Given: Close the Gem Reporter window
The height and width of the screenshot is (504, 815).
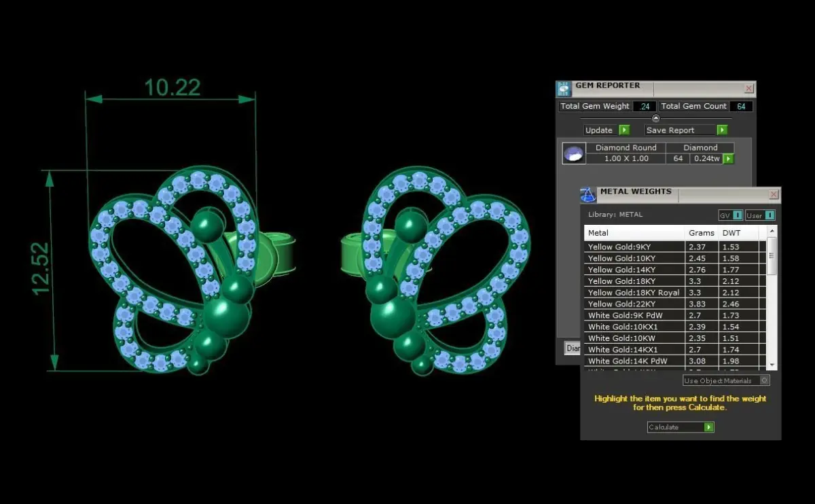Looking at the screenshot, I should tap(748, 88).
